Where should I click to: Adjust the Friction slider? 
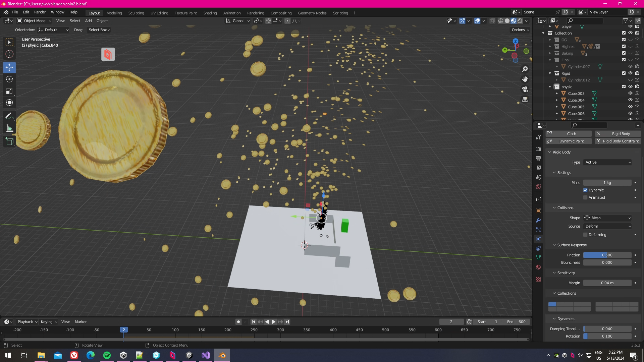(x=607, y=255)
